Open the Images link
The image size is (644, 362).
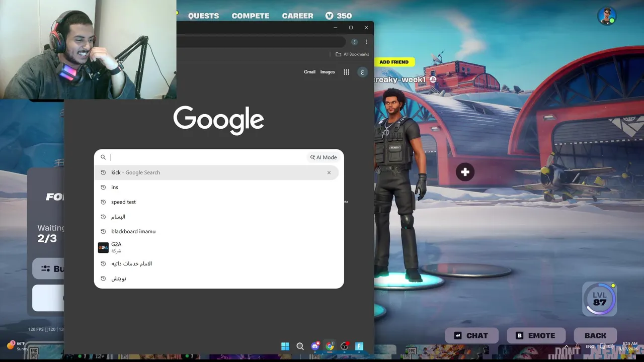[328, 72]
